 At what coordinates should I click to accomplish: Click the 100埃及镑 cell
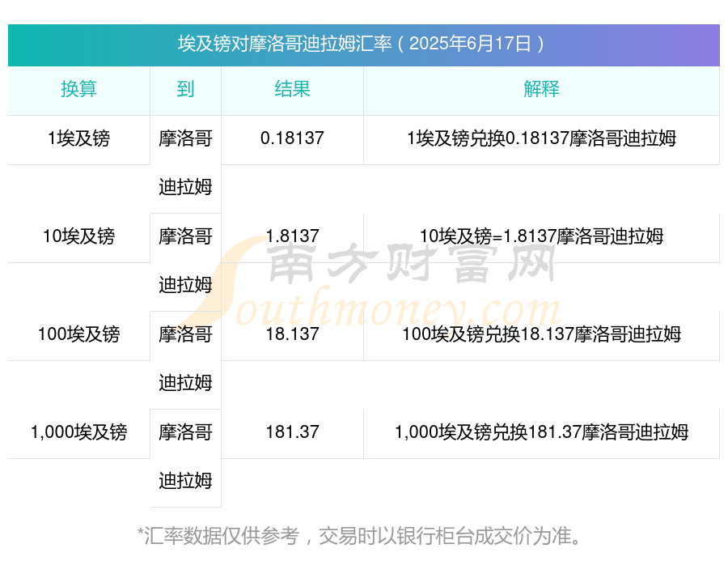79,334
